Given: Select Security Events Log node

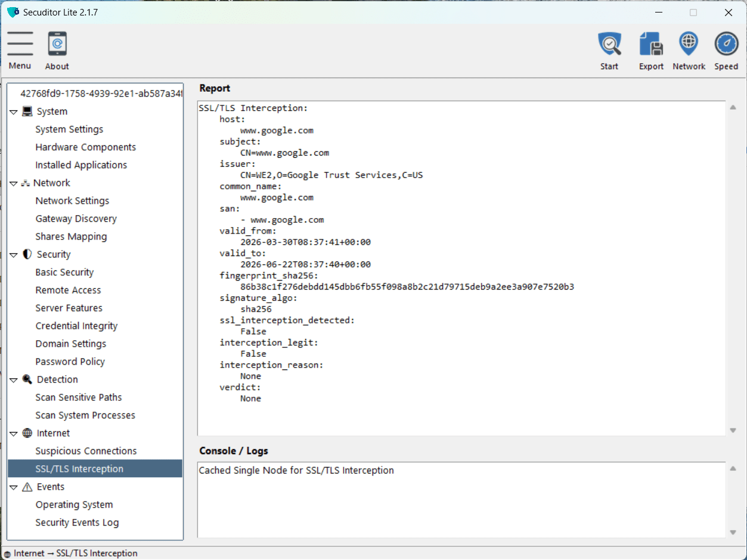Looking at the screenshot, I should coord(77,522).
